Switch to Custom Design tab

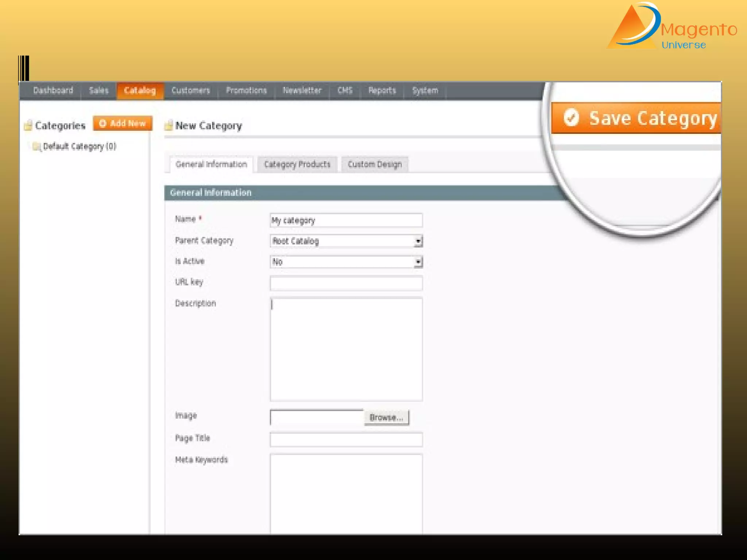(375, 164)
